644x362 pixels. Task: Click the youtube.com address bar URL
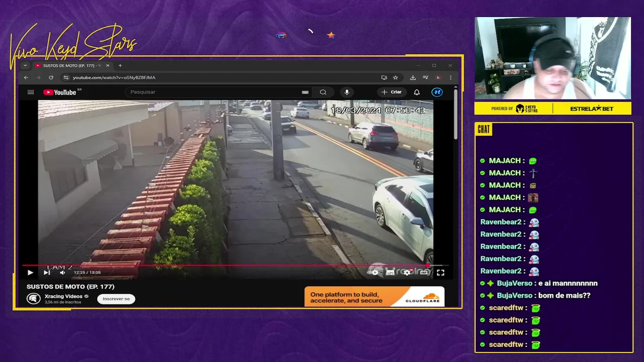(x=114, y=77)
